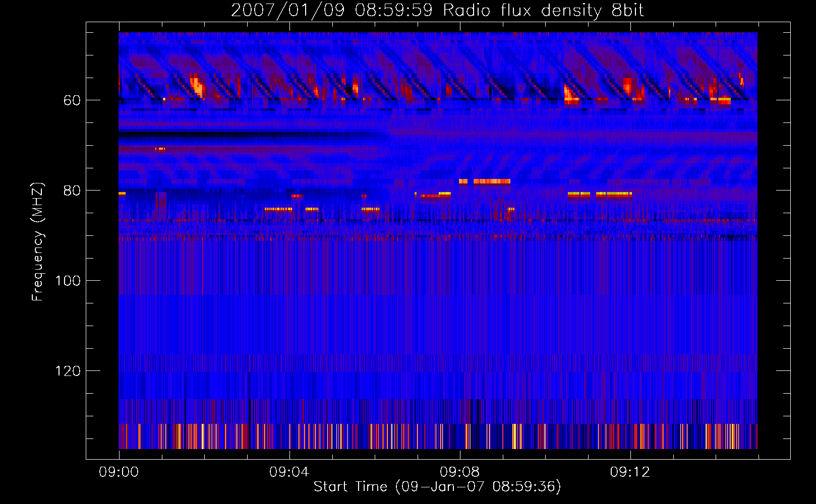
Task: Click the 80 frequency tick label
Action: tap(72, 191)
